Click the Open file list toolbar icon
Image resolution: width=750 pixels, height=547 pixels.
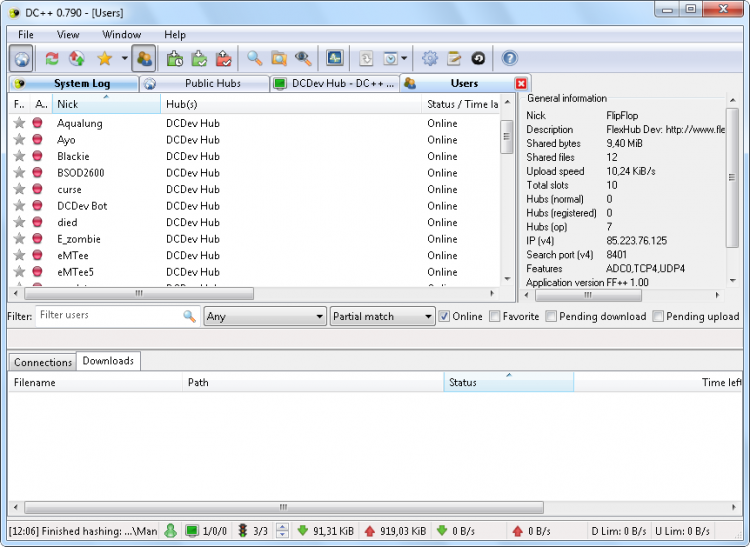[x=366, y=58]
